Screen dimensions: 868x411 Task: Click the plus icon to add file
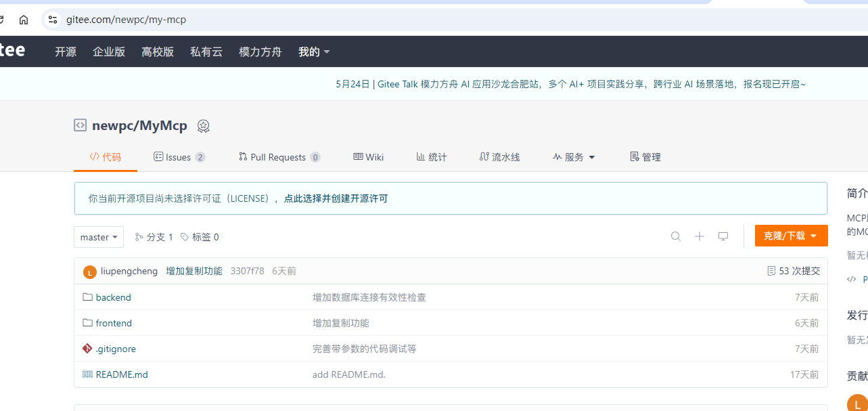tap(700, 236)
